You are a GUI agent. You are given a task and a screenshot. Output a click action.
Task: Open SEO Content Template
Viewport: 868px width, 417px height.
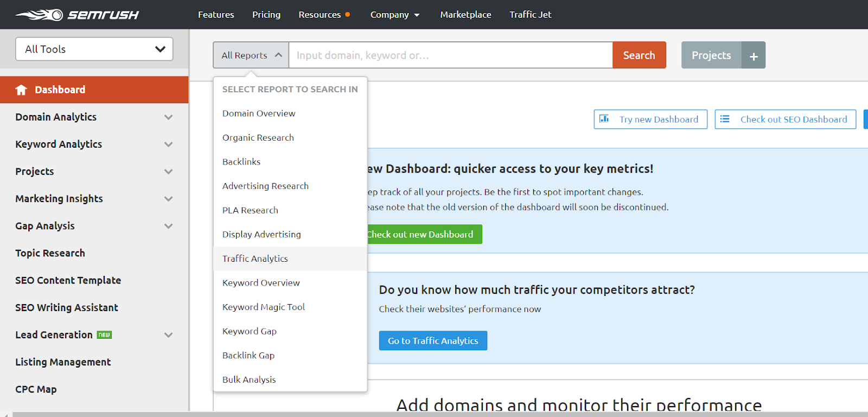click(x=68, y=280)
